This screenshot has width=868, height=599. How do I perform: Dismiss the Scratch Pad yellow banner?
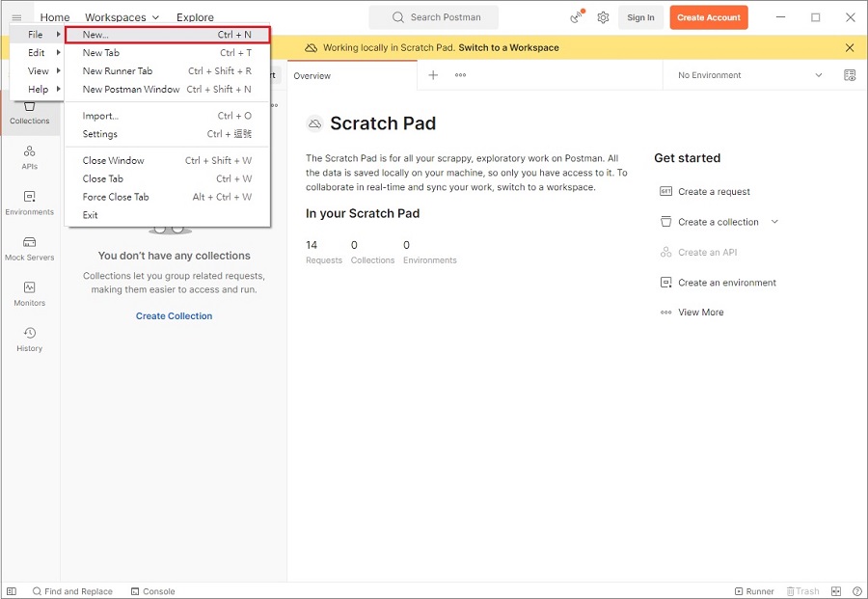850,47
